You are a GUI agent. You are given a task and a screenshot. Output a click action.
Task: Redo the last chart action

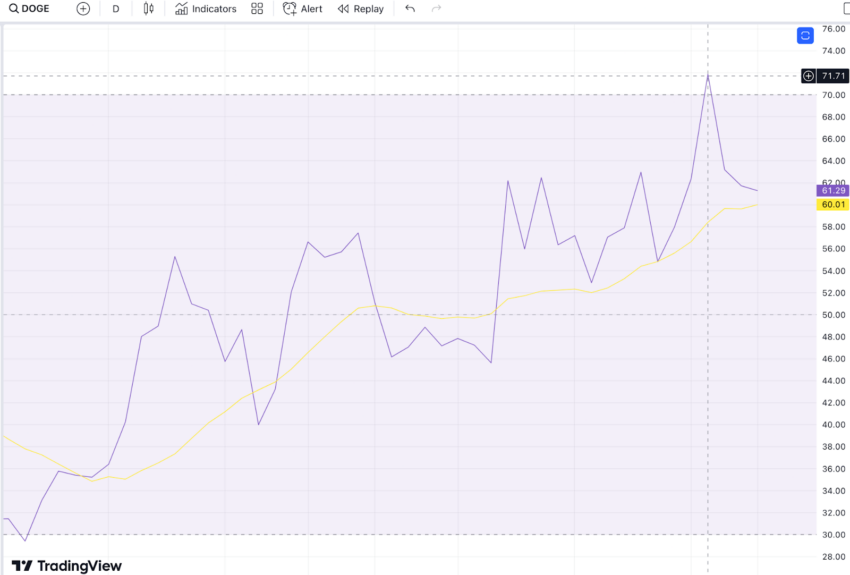436,9
